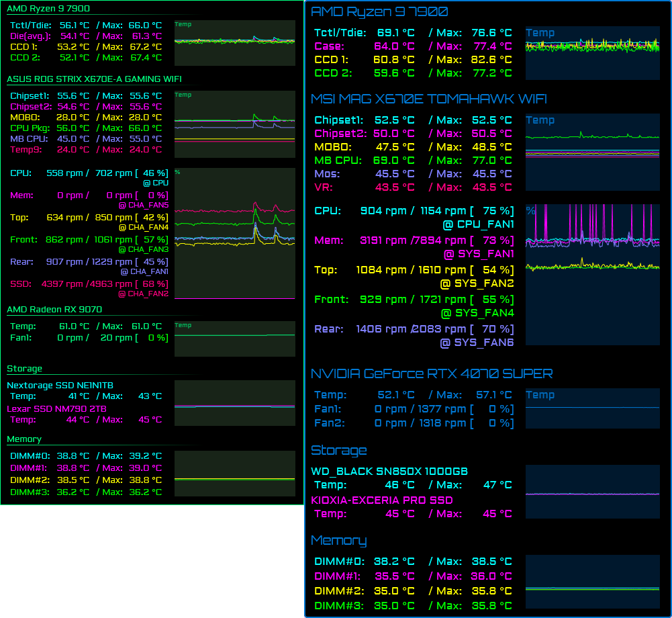The height and width of the screenshot is (618, 672).
Task: Click the MOBO value 28.0 °C
Action: pyautogui.click(x=73, y=117)
